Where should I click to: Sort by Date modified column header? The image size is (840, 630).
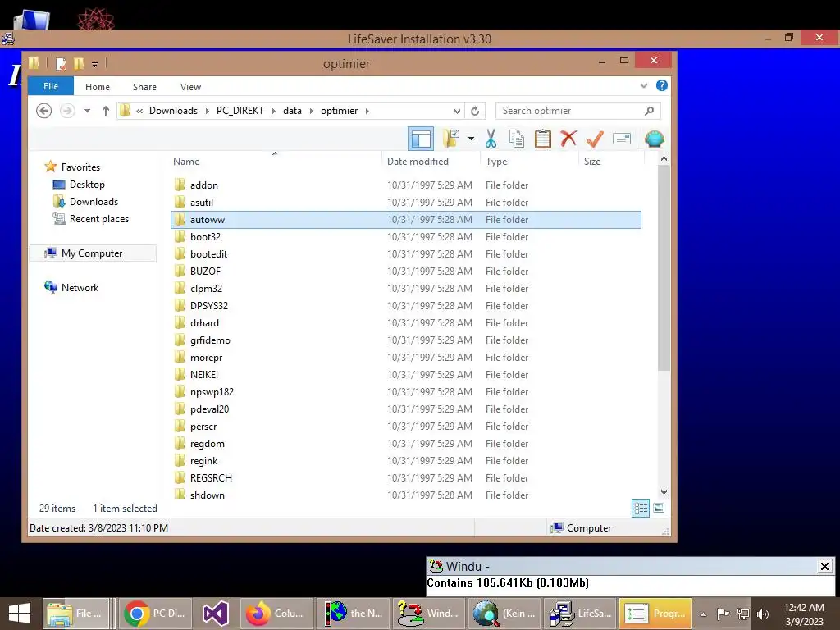(x=418, y=162)
